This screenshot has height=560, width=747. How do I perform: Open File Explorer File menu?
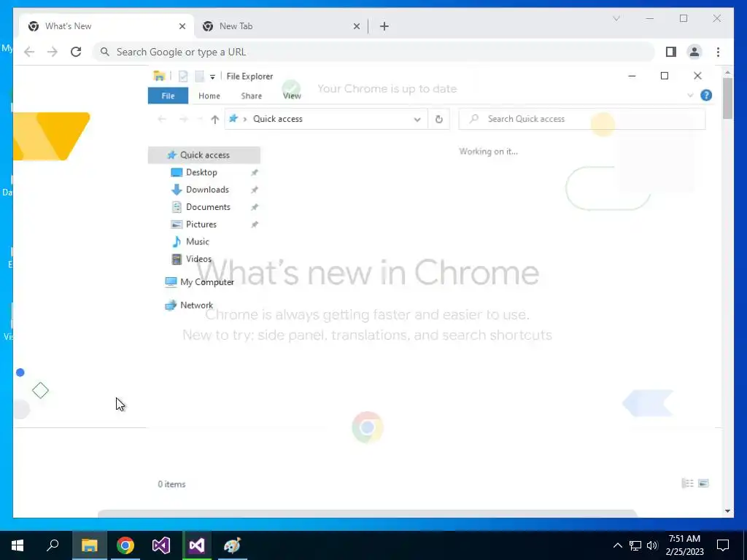coord(169,96)
